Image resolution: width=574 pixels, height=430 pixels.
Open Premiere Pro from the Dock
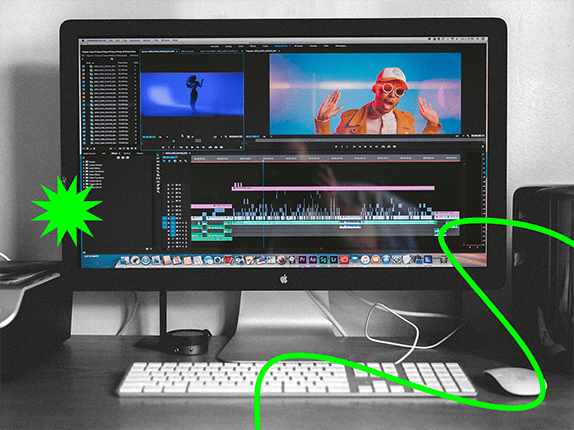(302, 259)
